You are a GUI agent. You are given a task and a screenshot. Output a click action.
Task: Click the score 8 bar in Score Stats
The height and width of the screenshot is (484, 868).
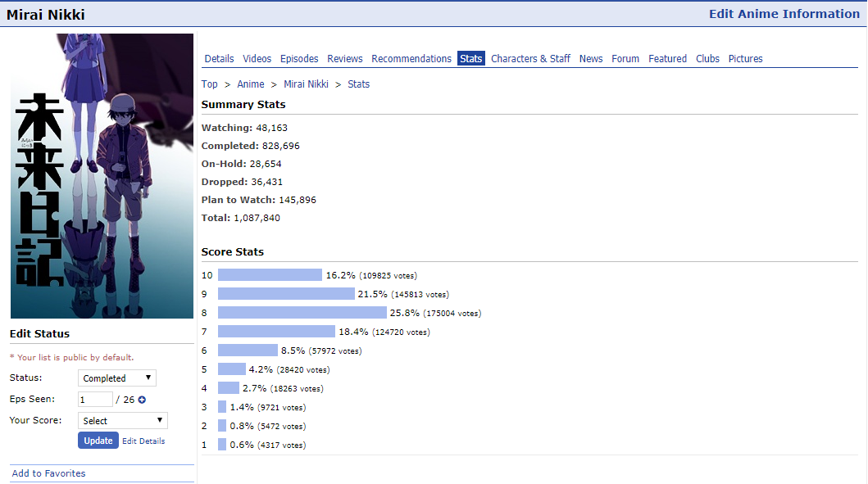302,313
